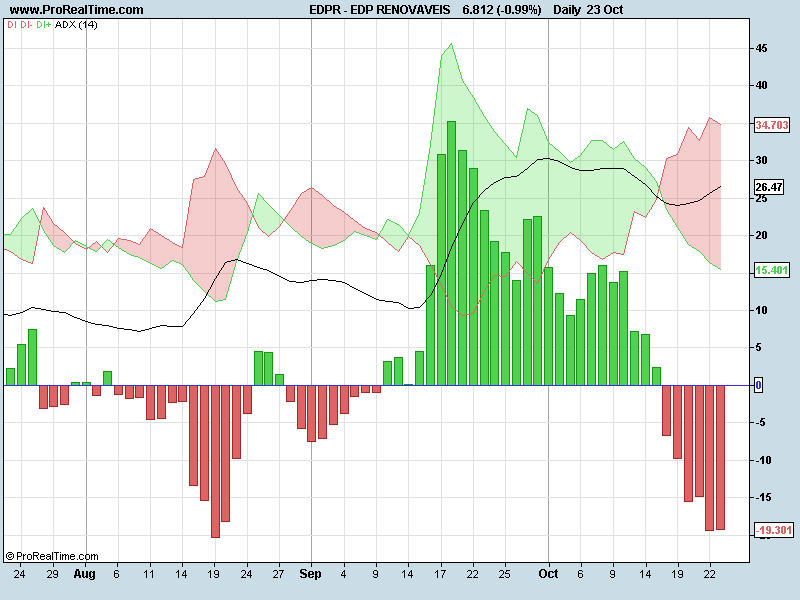Screen dimensions: 800x600
Task: Click the -19.301 histogram value tag
Action: point(774,530)
